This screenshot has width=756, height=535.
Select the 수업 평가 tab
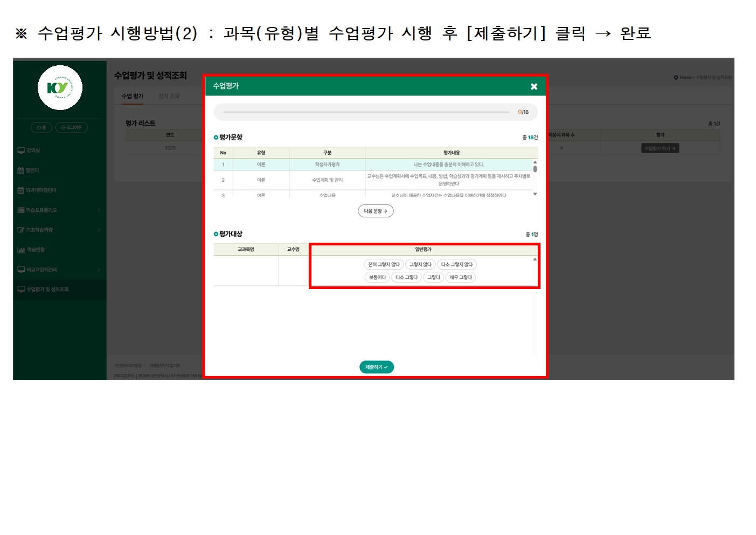click(x=133, y=97)
